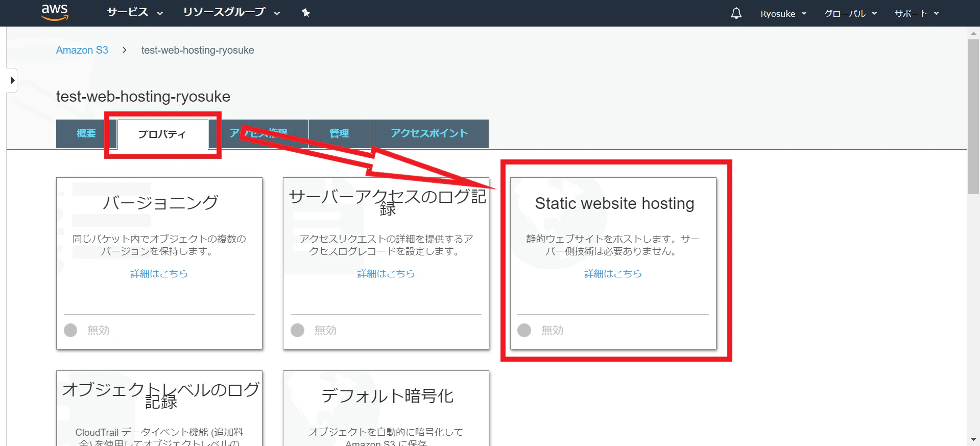Open 詳細はこちら link in サーバーアクセスのログ記録 card
The width and height of the screenshot is (980, 446).
coord(386,274)
